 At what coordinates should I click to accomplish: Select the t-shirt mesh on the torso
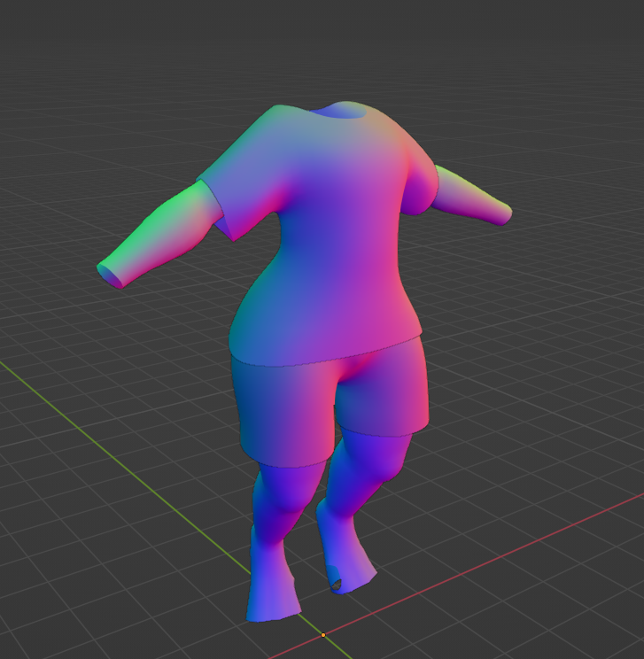point(323,236)
